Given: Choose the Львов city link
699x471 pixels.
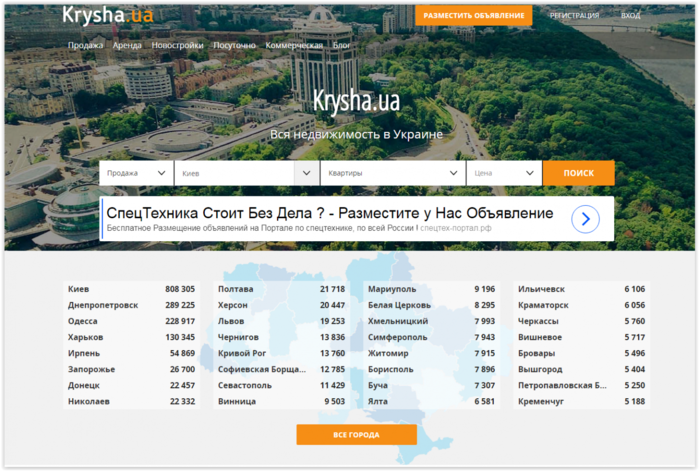Looking at the screenshot, I should pos(231,321).
